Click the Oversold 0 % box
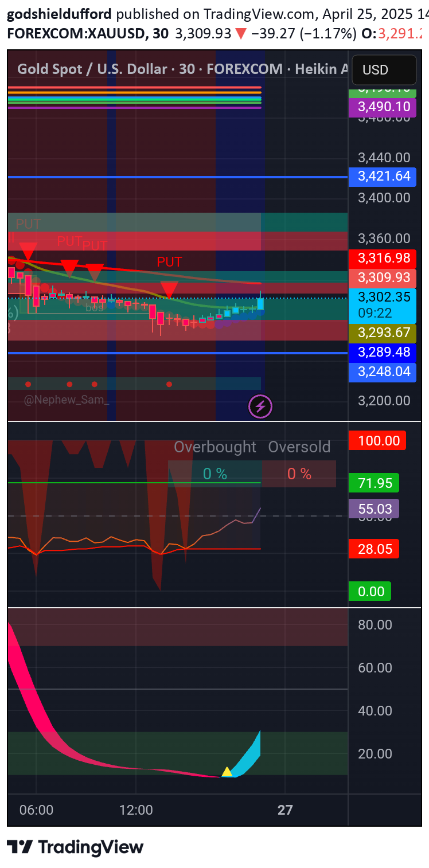The width and height of the screenshot is (429, 868). (299, 474)
